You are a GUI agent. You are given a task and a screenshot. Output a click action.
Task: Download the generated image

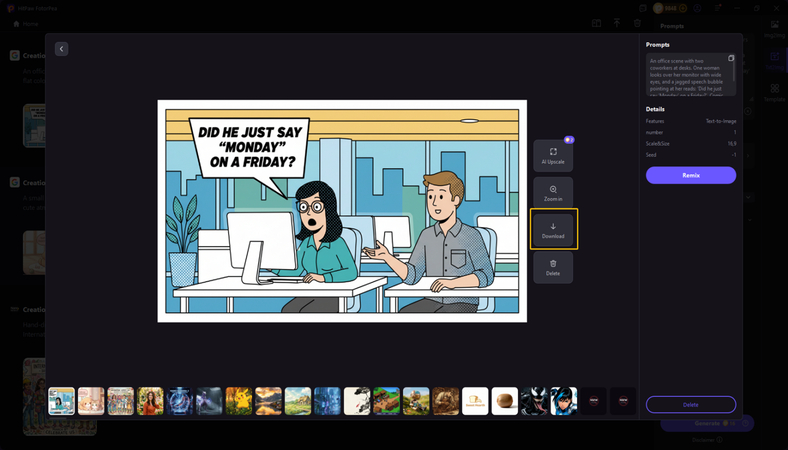[x=553, y=230]
